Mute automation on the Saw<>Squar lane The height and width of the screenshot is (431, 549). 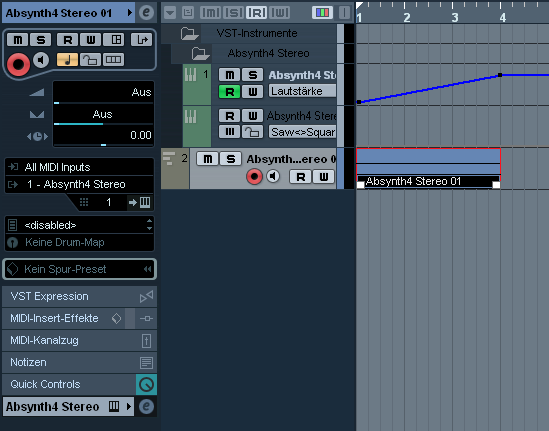tap(229, 132)
